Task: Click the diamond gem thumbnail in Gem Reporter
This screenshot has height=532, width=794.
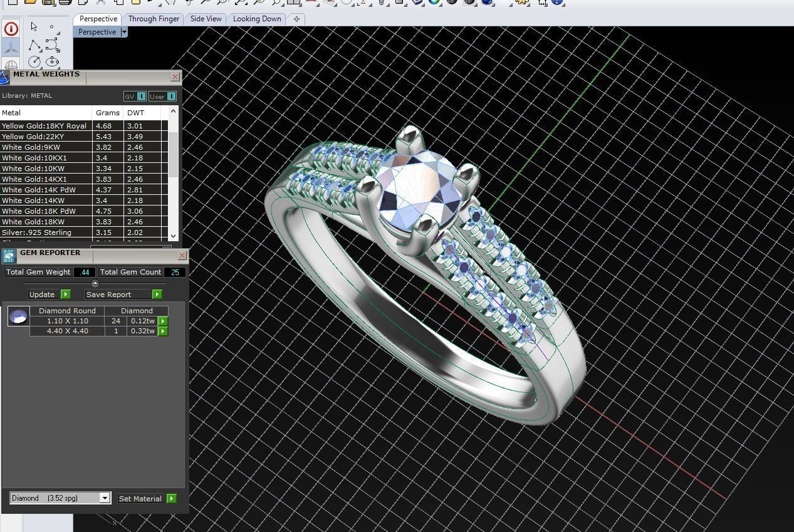Action: coord(18,316)
